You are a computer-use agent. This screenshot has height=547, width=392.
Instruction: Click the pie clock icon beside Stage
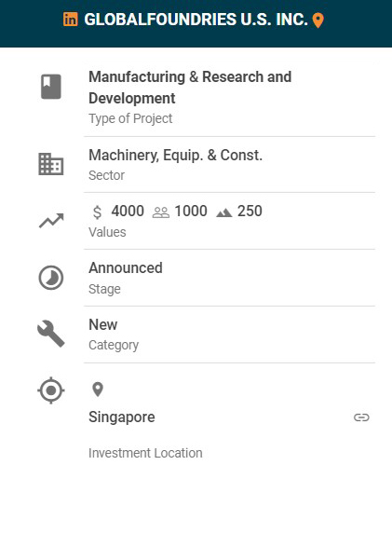click(x=51, y=278)
